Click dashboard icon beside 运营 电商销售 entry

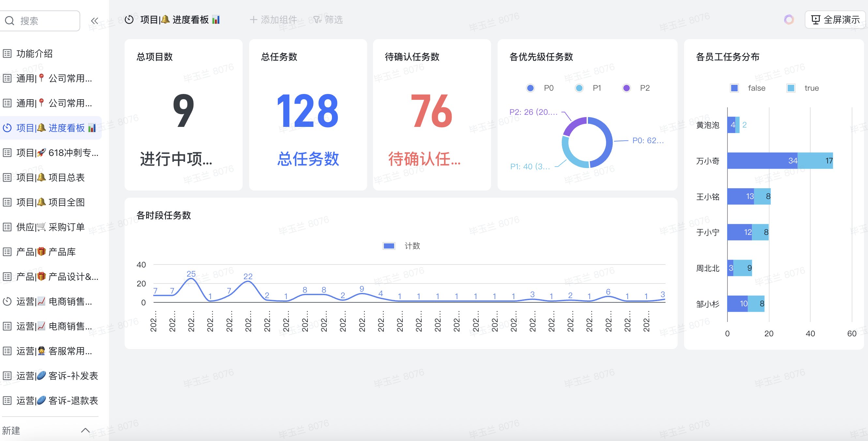(7, 301)
